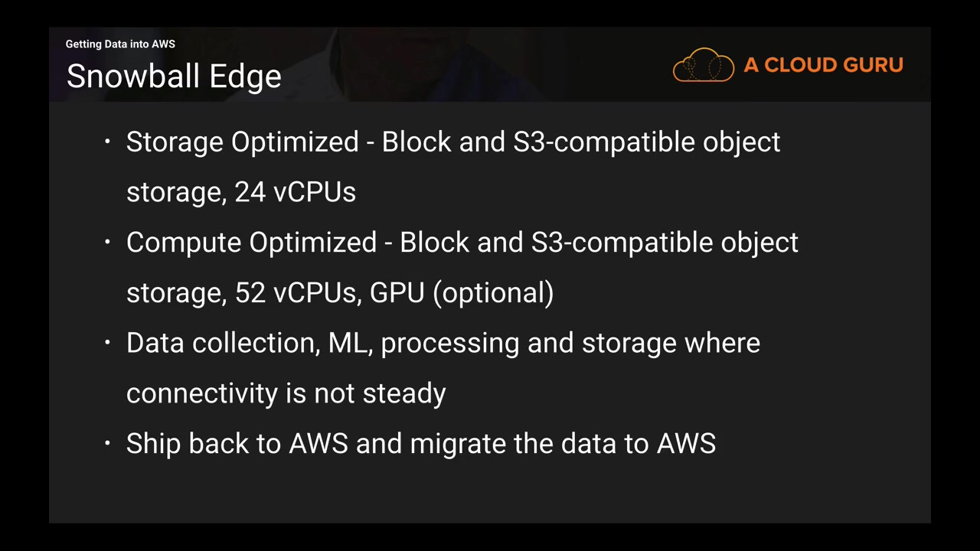Screen dimensions: 980x551
Task: Click the "Ship back to AWS" phrase
Action: [x=237, y=444]
